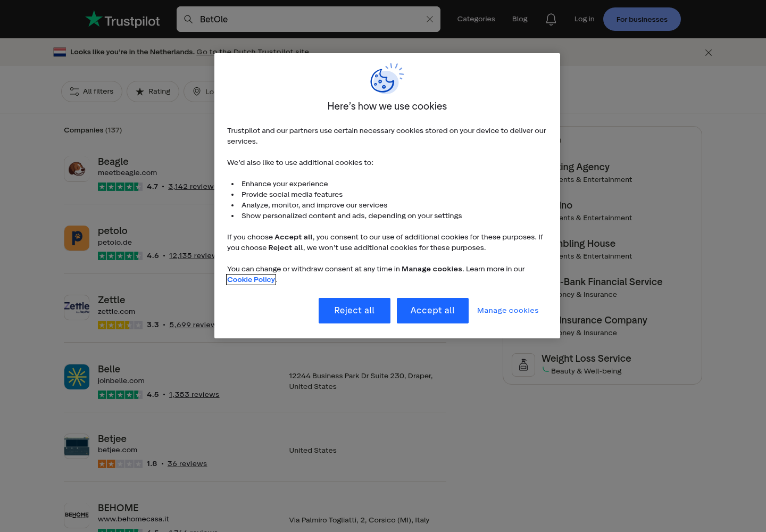Open the Belle company name
The height and width of the screenshot is (532, 766).
(x=109, y=369)
